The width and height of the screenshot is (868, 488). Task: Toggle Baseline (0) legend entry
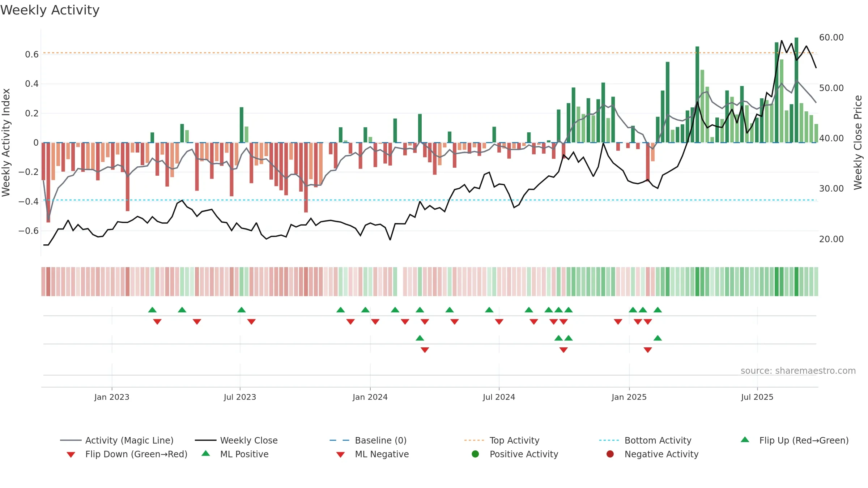pyautogui.click(x=368, y=440)
